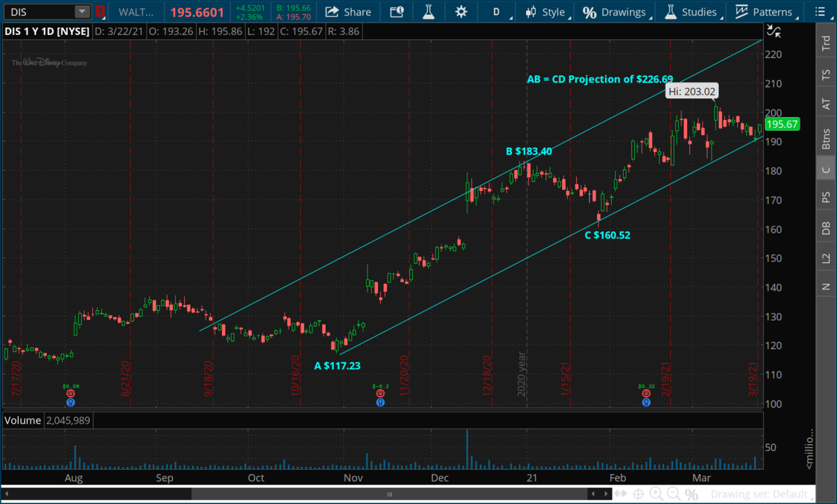The image size is (837, 504).
Task: Click the bid price B: 195.66
Action: [292, 8]
